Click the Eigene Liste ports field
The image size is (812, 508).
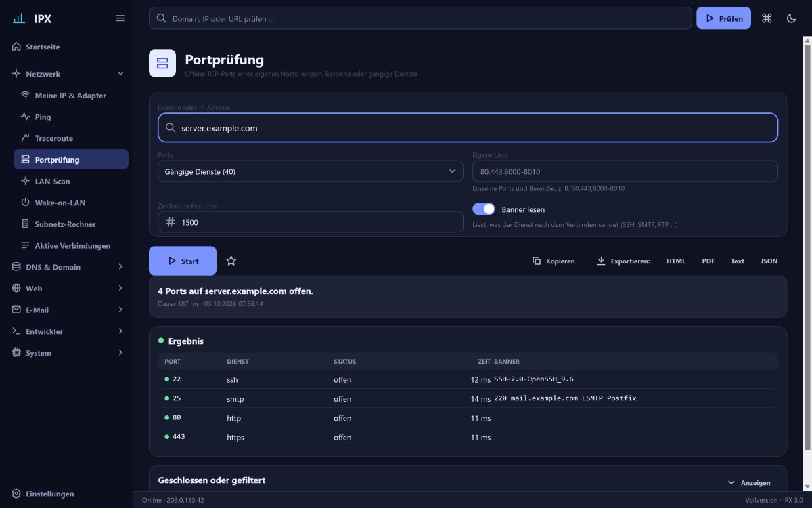coord(625,171)
